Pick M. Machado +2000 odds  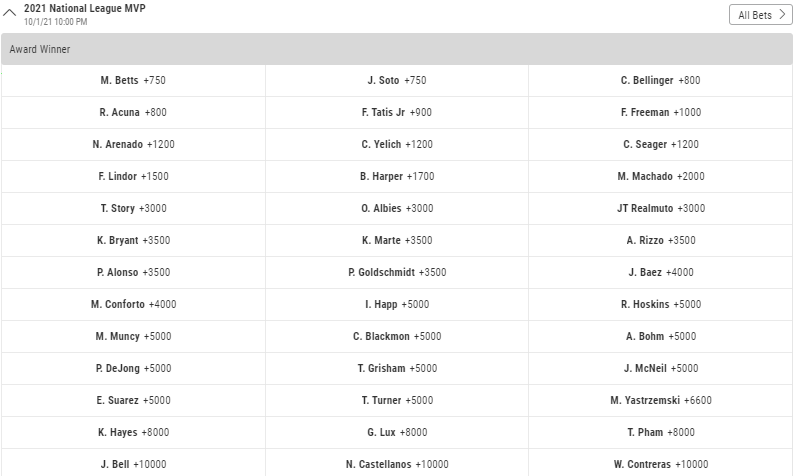[661, 177]
